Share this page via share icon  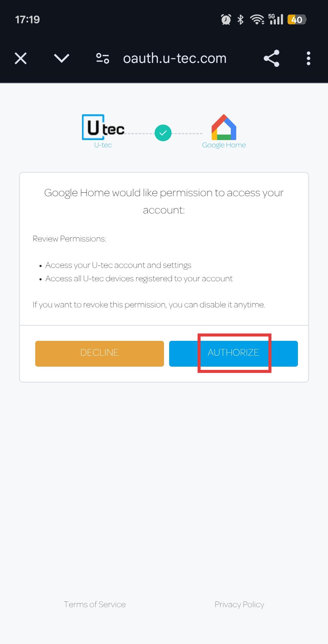(271, 58)
